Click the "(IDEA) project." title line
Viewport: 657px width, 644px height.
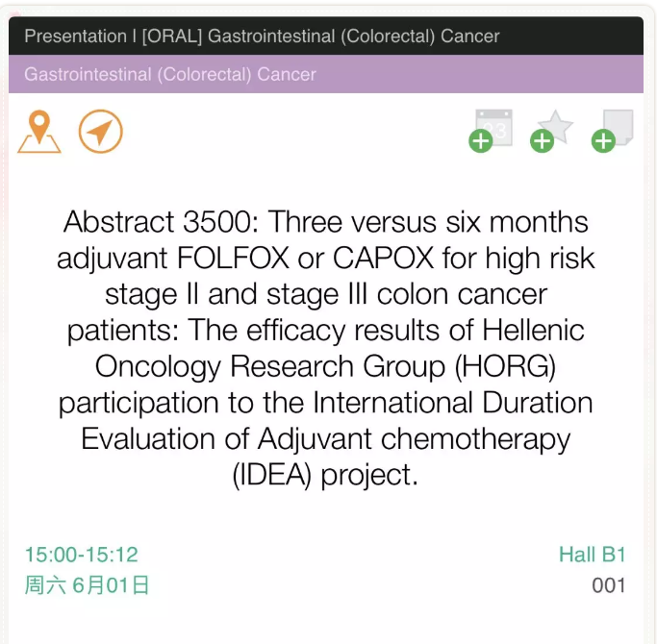[325, 475]
